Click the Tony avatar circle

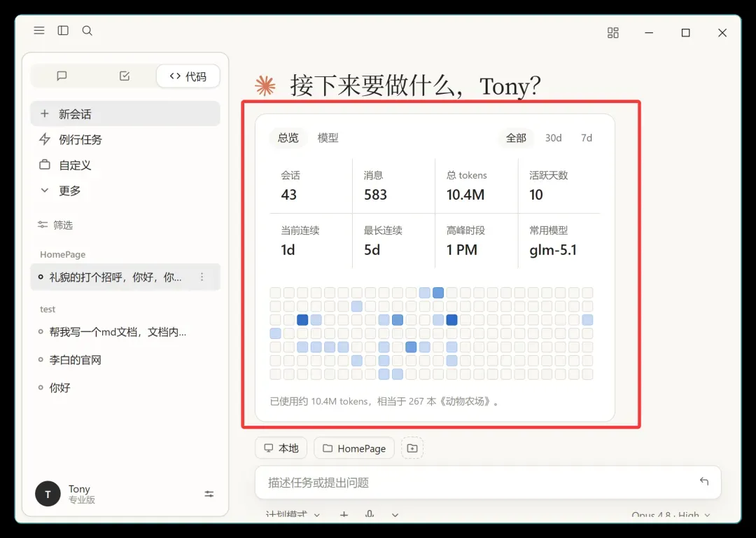tap(48, 494)
